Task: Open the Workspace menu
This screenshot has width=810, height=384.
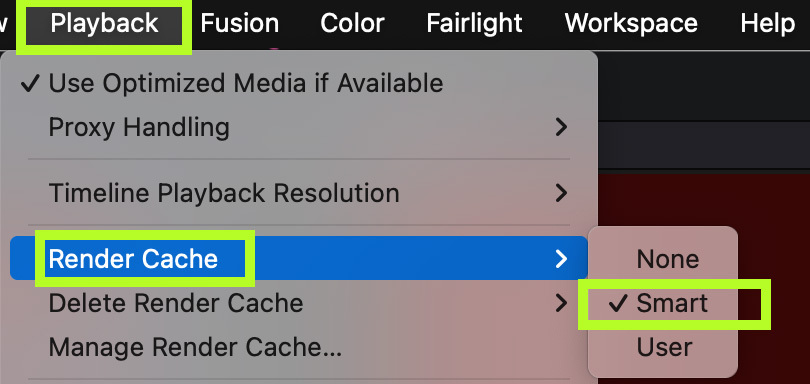Action: (631, 24)
